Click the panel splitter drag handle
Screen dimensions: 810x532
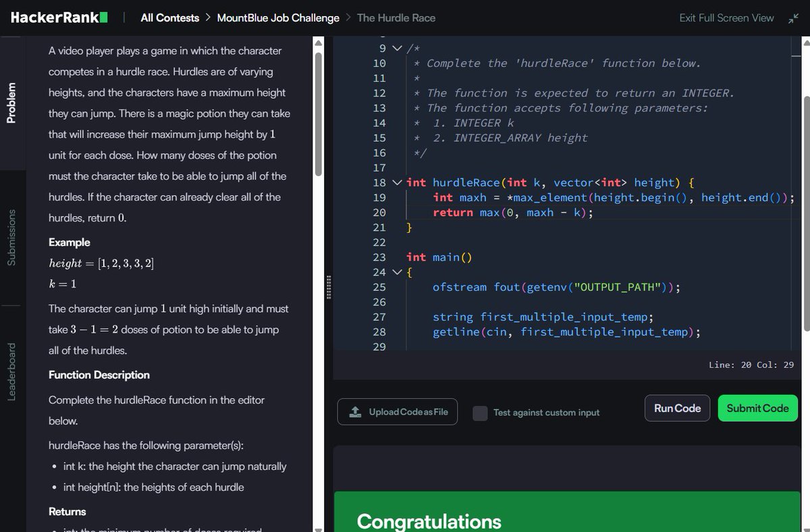click(x=329, y=287)
